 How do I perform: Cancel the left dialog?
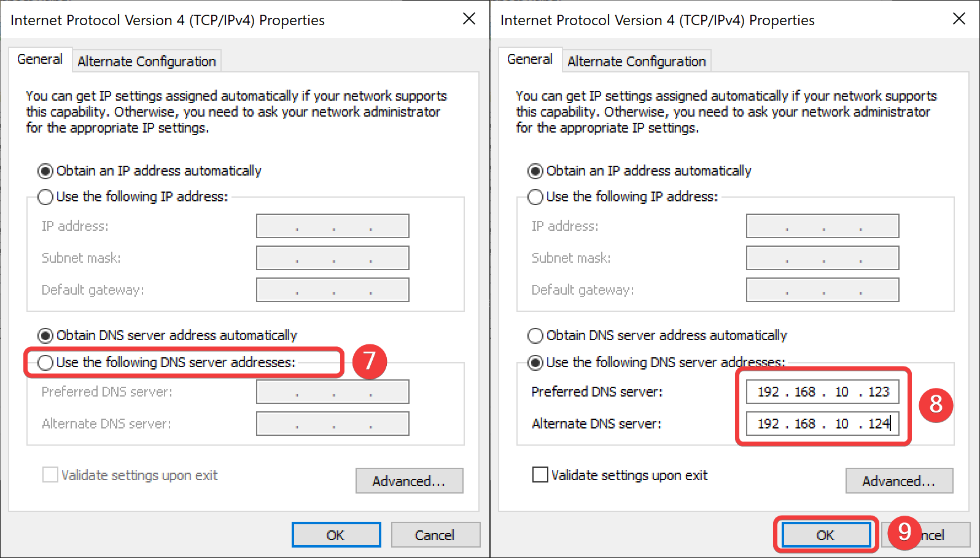[x=435, y=535]
